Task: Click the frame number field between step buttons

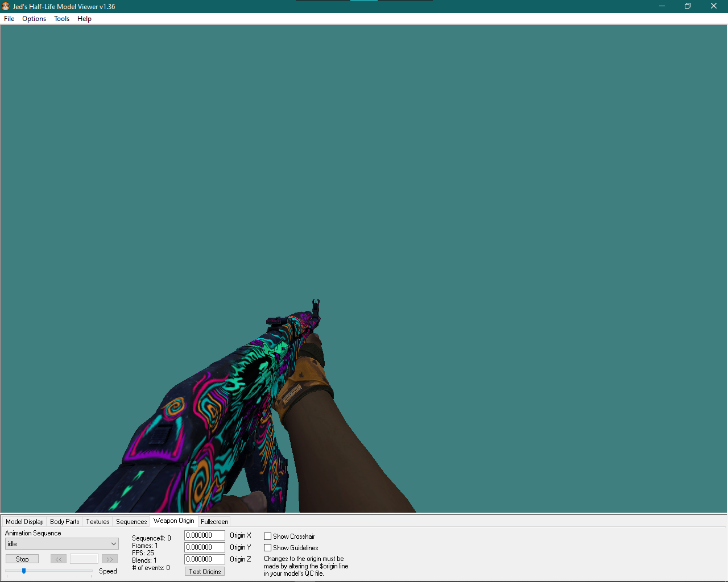Action: [x=84, y=559]
